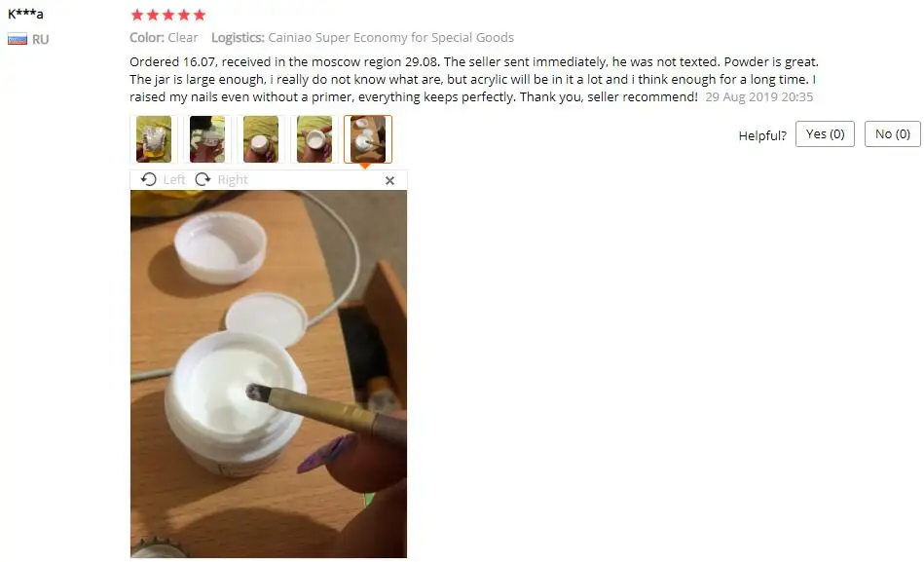Mark review unhelpful with No (0)
Screen dimensions: 924x562
(893, 133)
